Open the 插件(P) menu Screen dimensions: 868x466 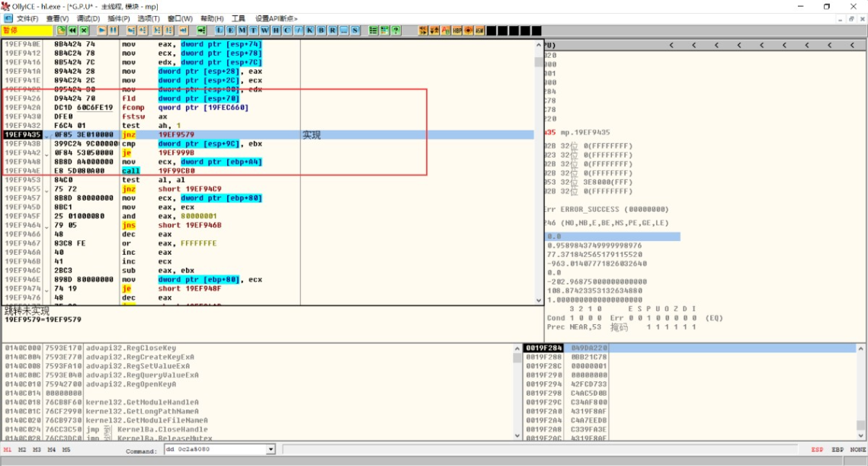coord(118,18)
